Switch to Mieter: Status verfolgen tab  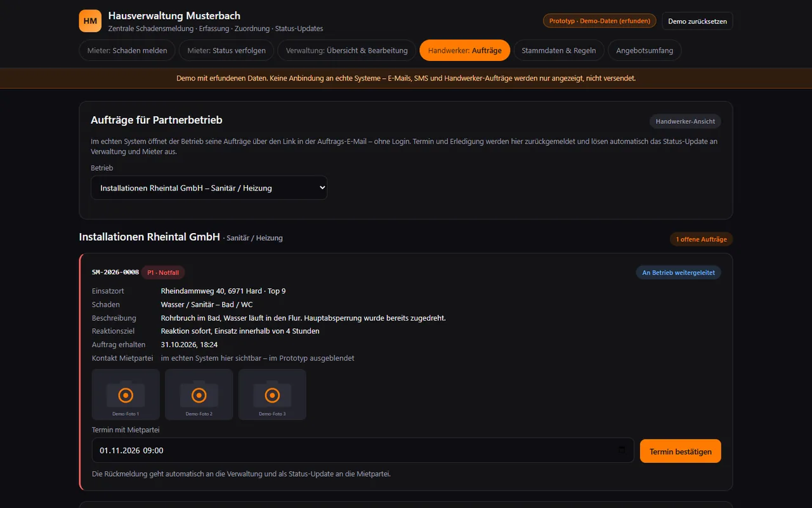pyautogui.click(x=226, y=50)
